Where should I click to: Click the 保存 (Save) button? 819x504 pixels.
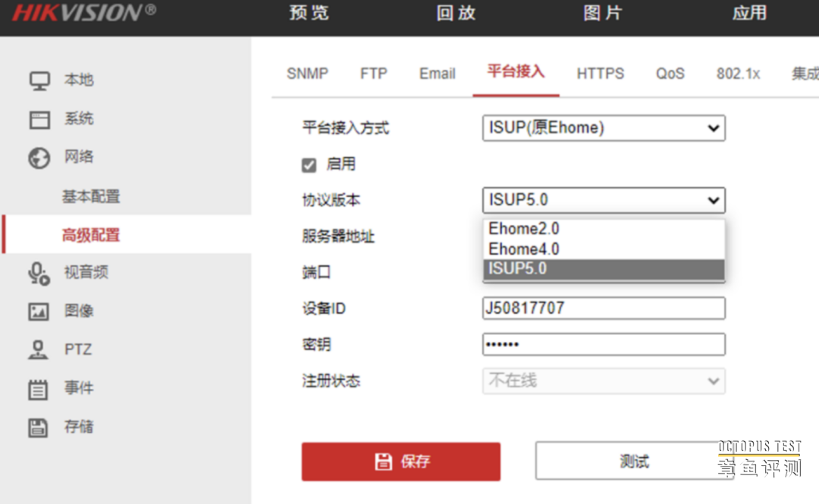[401, 461]
